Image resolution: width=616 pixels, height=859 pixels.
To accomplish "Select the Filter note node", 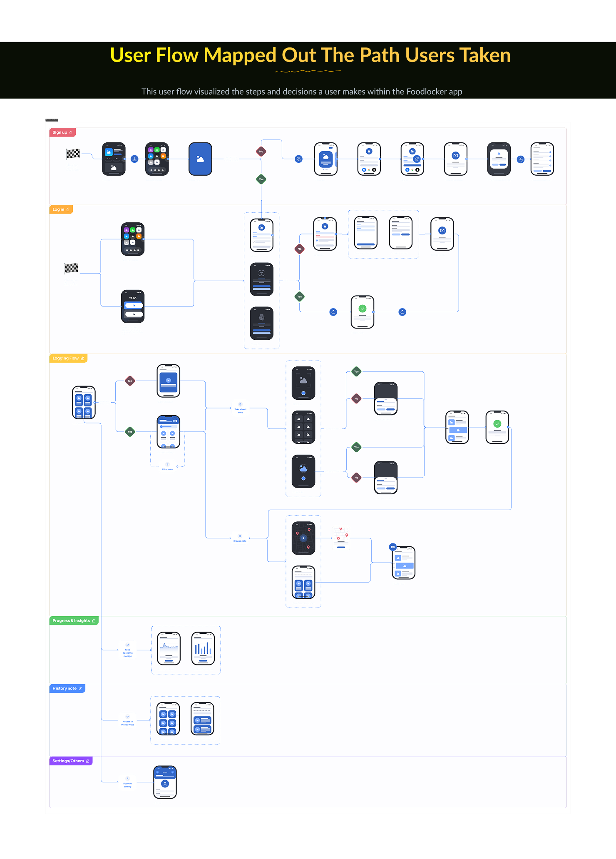I will point(167,466).
